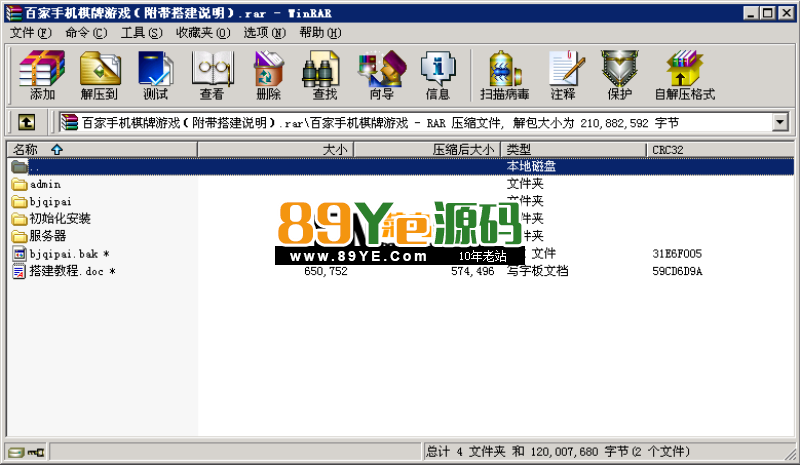Start Virus Scan (扫描病毒) tool
This screenshot has width=800, height=465.
tap(505, 75)
